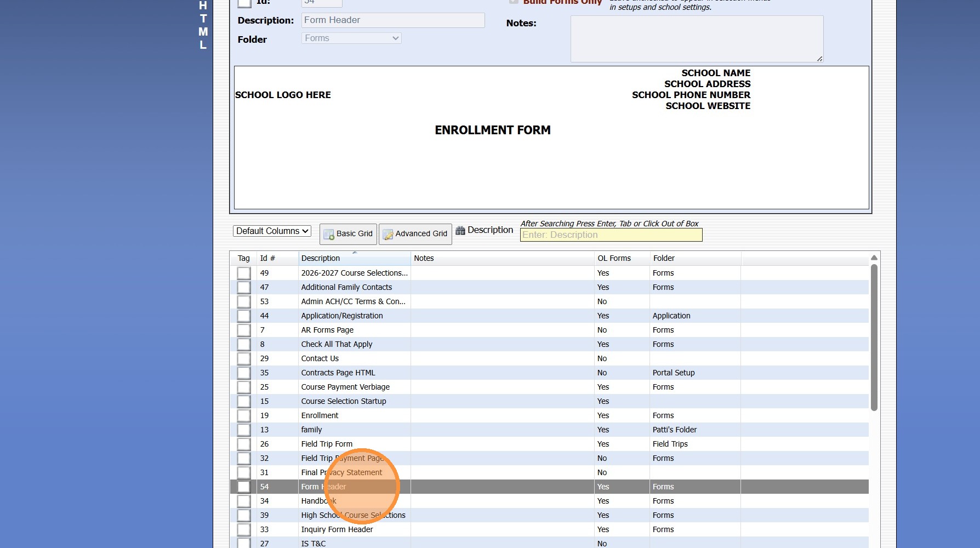Click the ENROLLMENT FORM heading in preview
The height and width of the screenshot is (548, 980).
[x=493, y=130]
